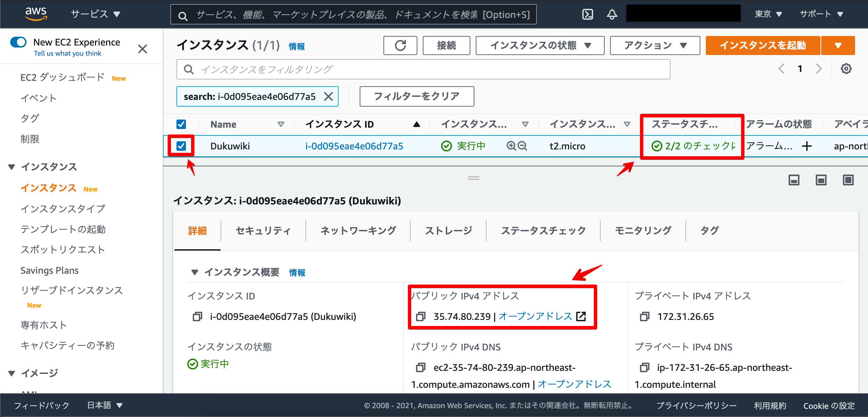Click the Tell us what you think link

pos(68,53)
